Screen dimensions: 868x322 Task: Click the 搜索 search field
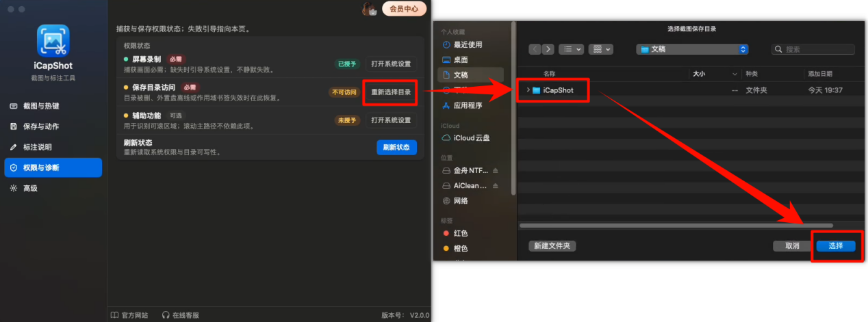(x=813, y=49)
